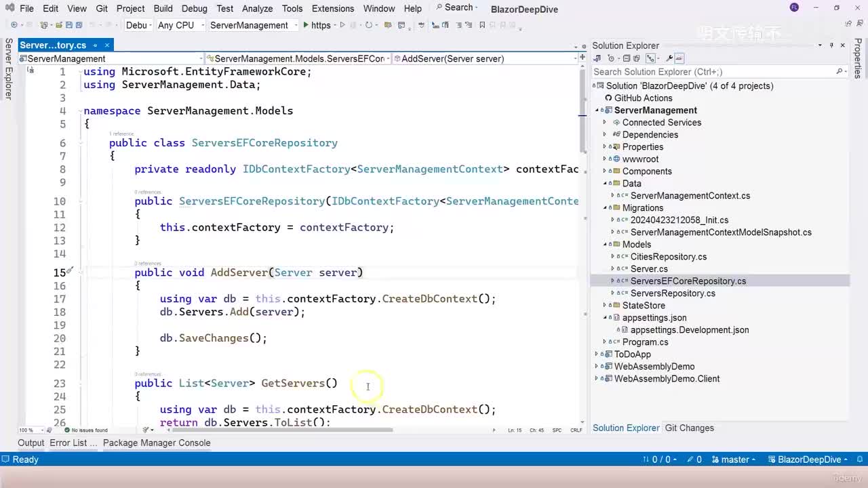The height and width of the screenshot is (488, 868).
Task: Select Program.cs in Solution Explorer
Action: [x=645, y=342]
